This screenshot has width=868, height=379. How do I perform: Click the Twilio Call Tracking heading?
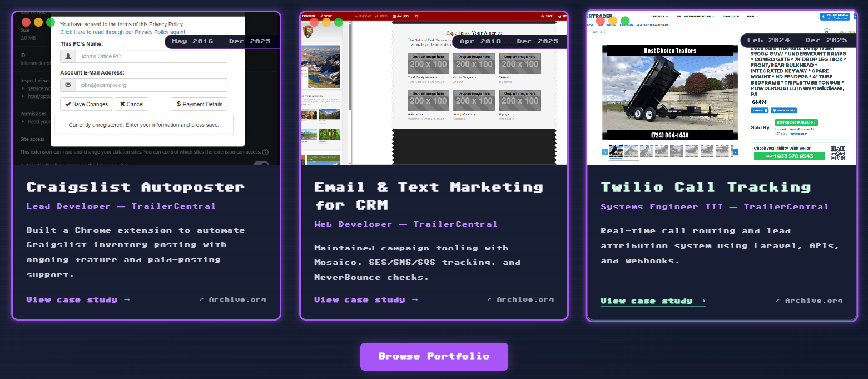706,187
